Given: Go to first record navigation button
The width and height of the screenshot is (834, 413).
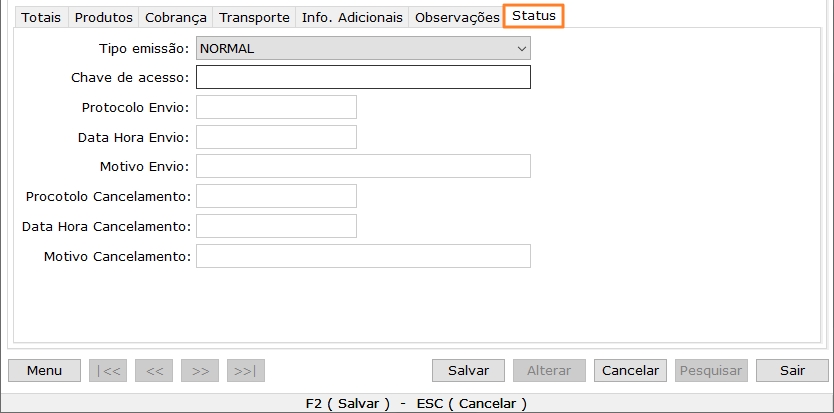Looking at the screenshot, I should pyautogui.click(x=108, y=371).
